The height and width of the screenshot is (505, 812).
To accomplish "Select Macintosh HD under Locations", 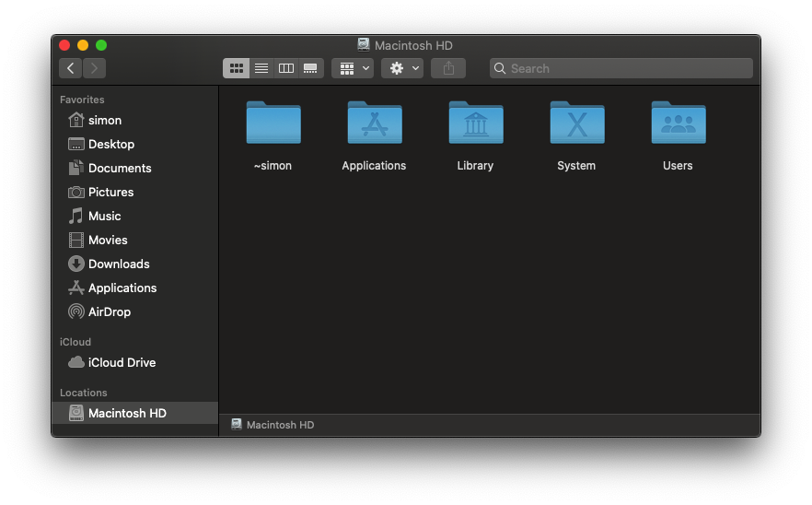I will (135, 413).
